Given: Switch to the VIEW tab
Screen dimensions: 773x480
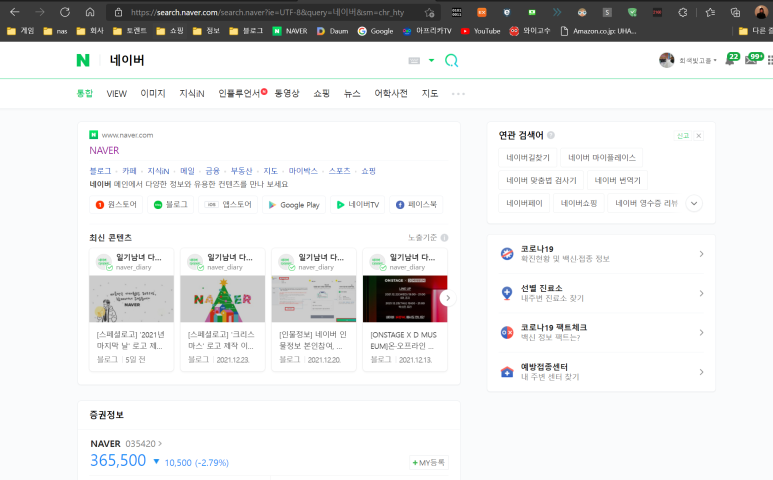Looking at the screenshot, I should (116, 94).
